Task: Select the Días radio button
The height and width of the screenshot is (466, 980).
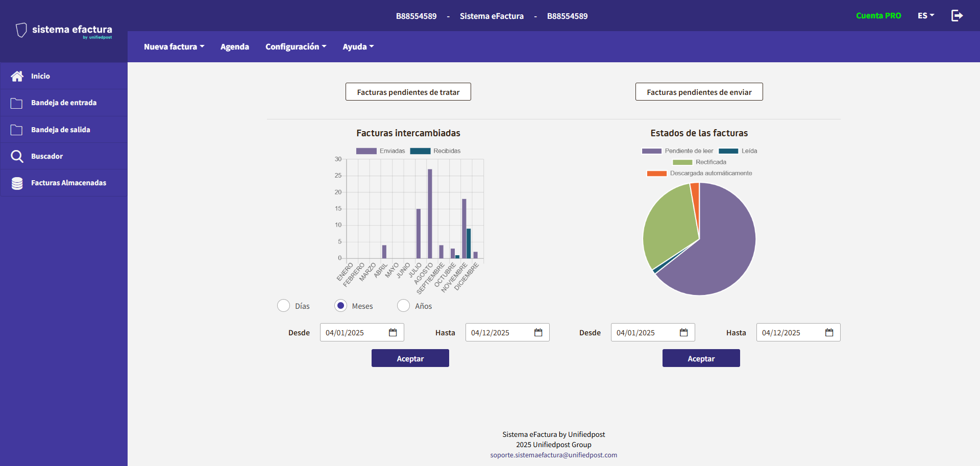Action: click(283, 306)
